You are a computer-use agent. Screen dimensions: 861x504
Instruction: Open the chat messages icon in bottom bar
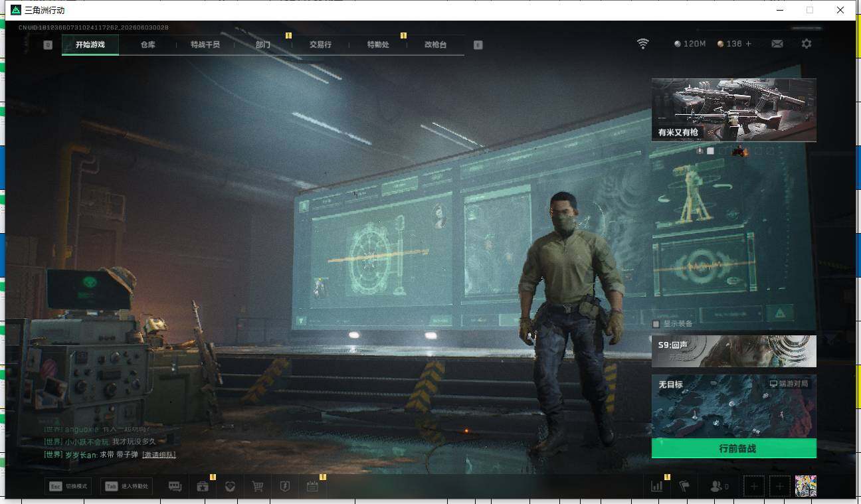click(x=175, y=487)
